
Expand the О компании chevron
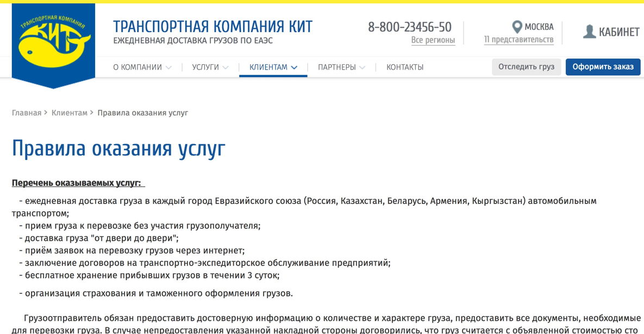(x=168, y=67)
